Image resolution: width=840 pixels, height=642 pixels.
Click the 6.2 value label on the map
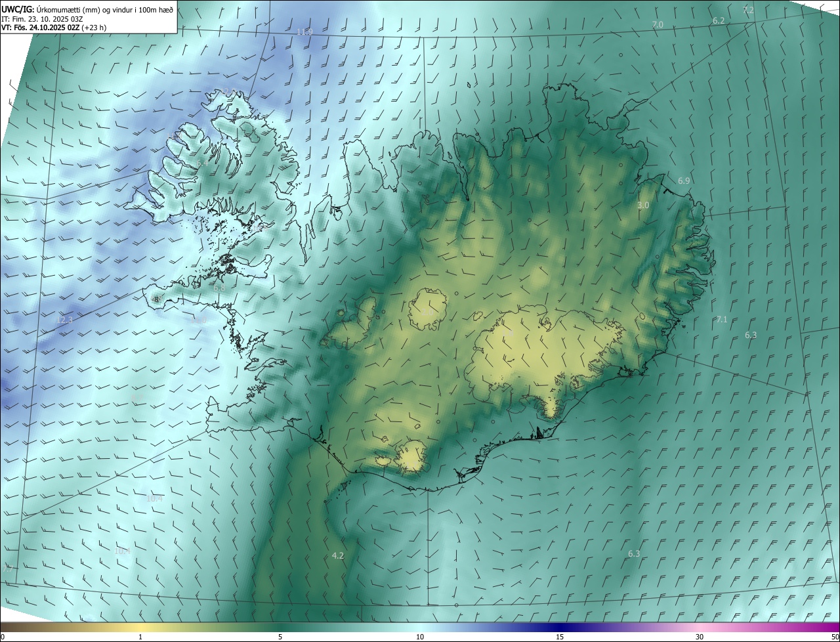click(719, 21)
